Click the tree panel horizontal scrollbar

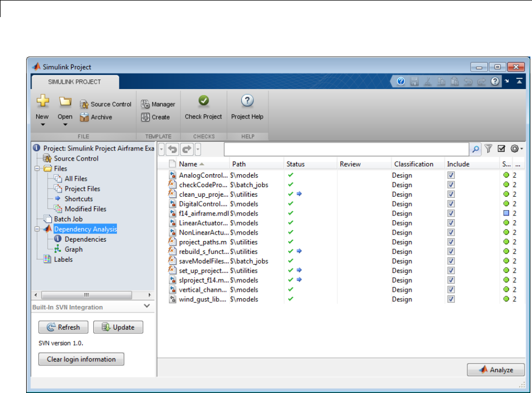pyautogui.click(x=86, y=295)
